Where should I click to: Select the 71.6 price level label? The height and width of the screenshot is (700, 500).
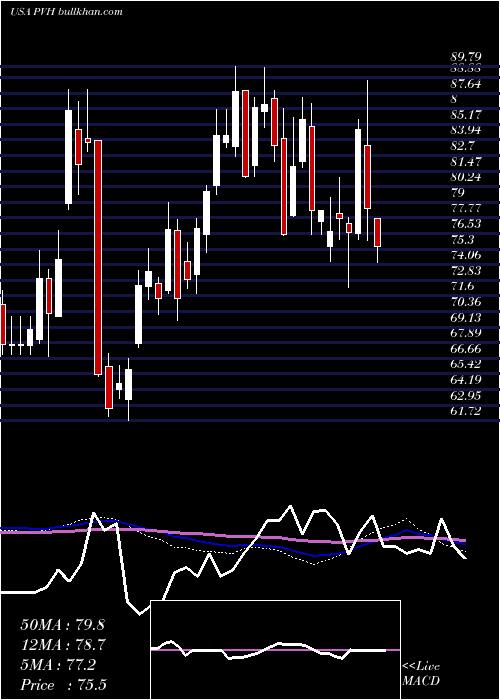pos(463,287)
